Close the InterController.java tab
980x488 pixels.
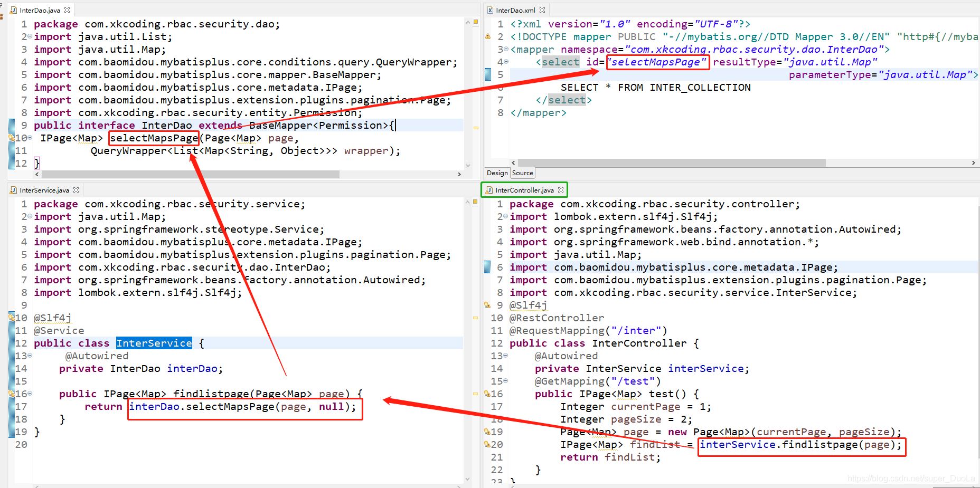[561, 190]
